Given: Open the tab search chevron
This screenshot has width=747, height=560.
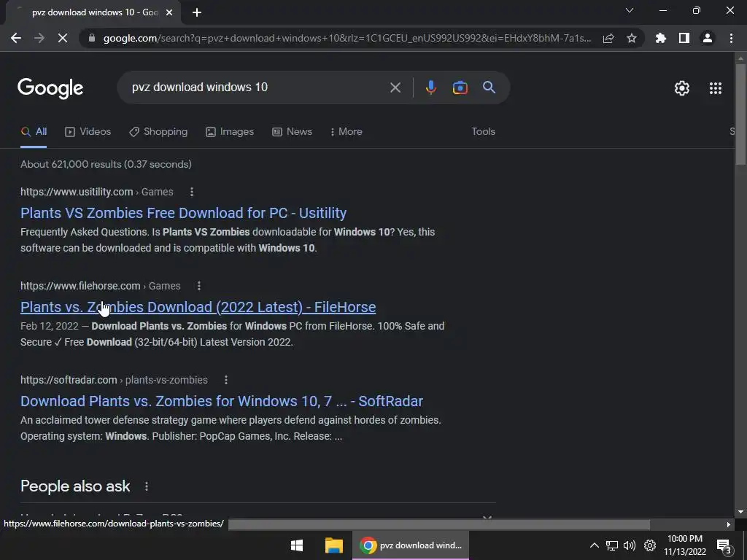Looking at the screenshot, I should point(630,10).
